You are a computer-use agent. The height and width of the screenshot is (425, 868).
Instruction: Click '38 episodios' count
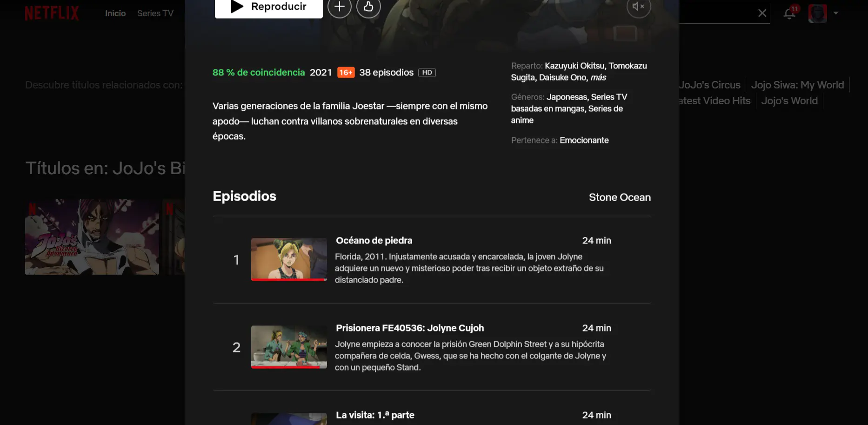tap(386, 73)
